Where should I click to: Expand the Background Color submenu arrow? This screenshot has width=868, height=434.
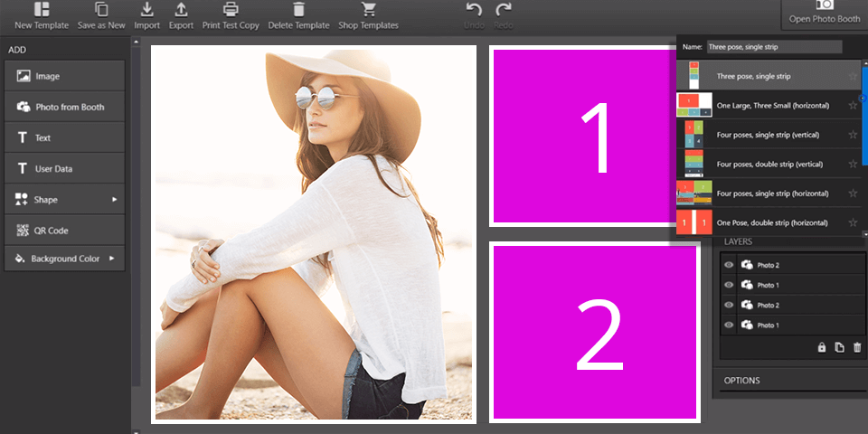[111, 259]
